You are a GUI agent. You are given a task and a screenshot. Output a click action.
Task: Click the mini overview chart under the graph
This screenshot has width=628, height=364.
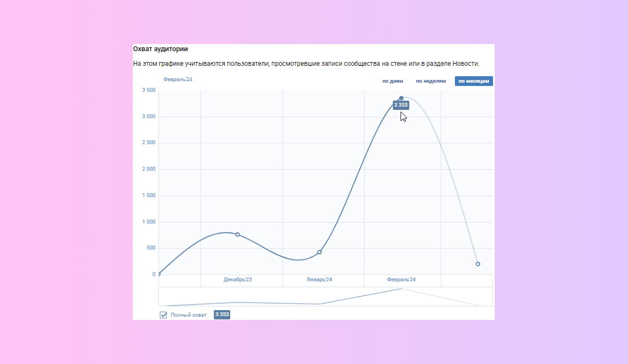(x=325, y=297)
